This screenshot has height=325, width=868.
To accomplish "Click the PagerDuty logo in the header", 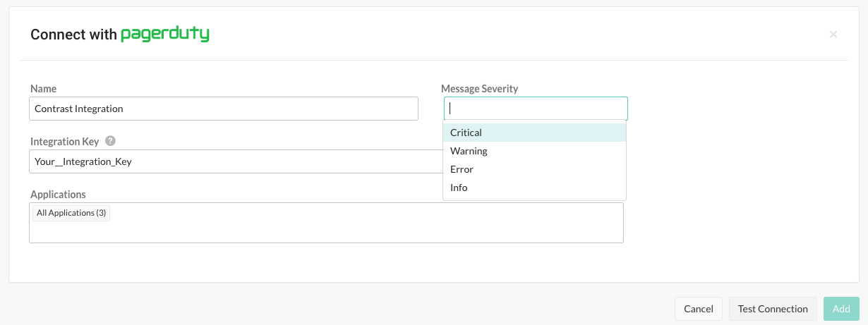I will (x=165, y=34).
